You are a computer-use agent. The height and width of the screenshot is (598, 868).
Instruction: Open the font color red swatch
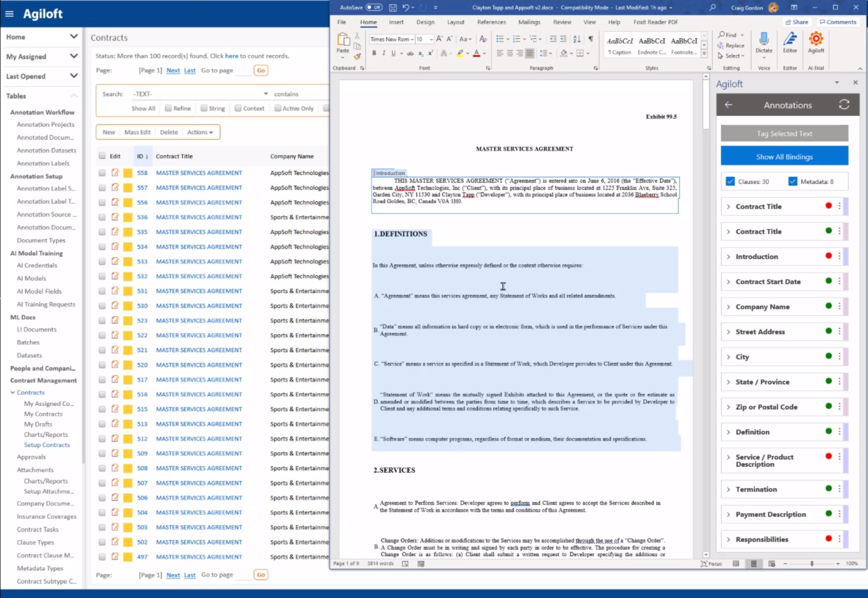pyautogui.click(x=476, y=53)
